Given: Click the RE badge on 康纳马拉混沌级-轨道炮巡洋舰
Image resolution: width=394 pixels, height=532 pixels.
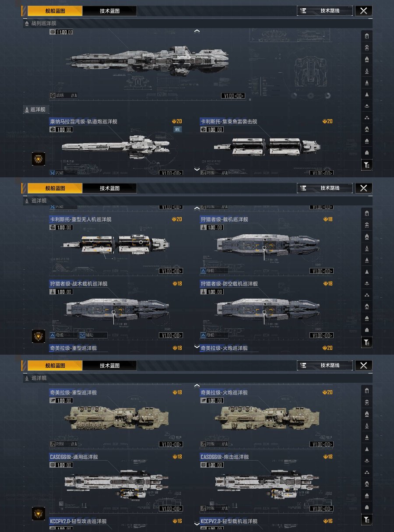Looking at the screenshot, I should (178, 129).
